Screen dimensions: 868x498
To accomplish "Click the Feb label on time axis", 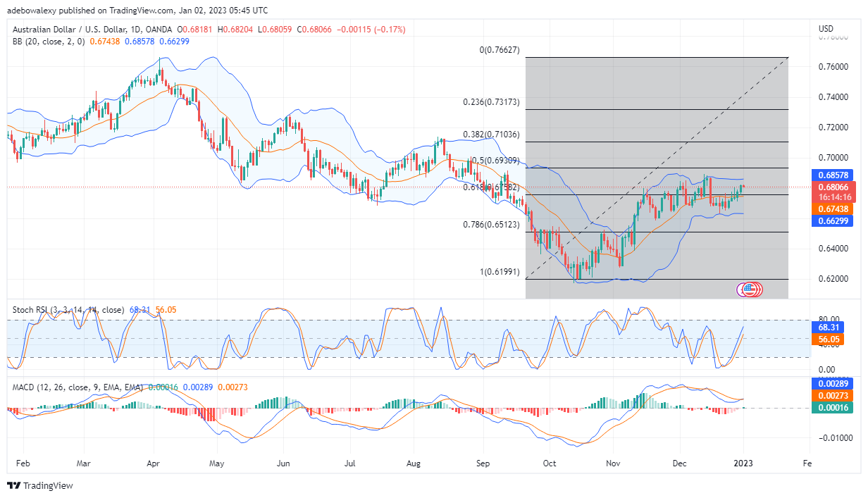I will click(23, 464).
